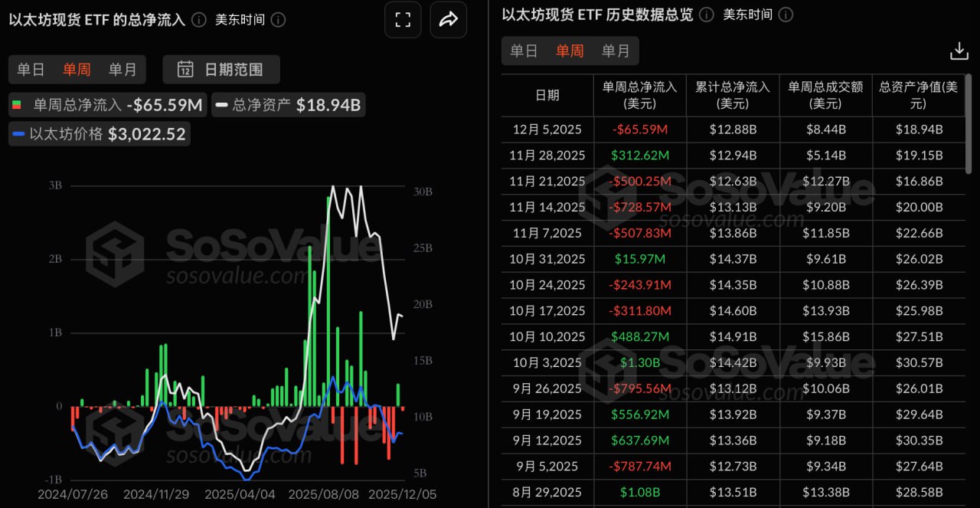Viewport: 980px width, 508px height.
Task: Click the download table data icon
Action: click(x=959, y=51)
